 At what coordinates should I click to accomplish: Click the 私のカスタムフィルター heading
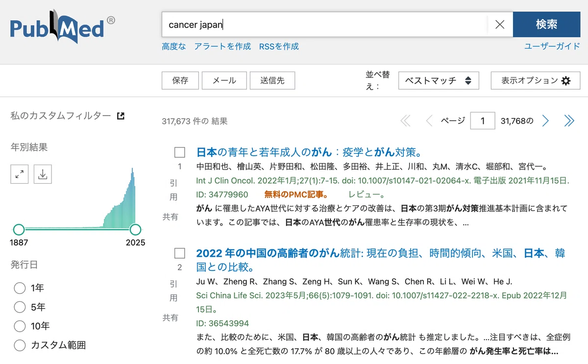(61, 116)
